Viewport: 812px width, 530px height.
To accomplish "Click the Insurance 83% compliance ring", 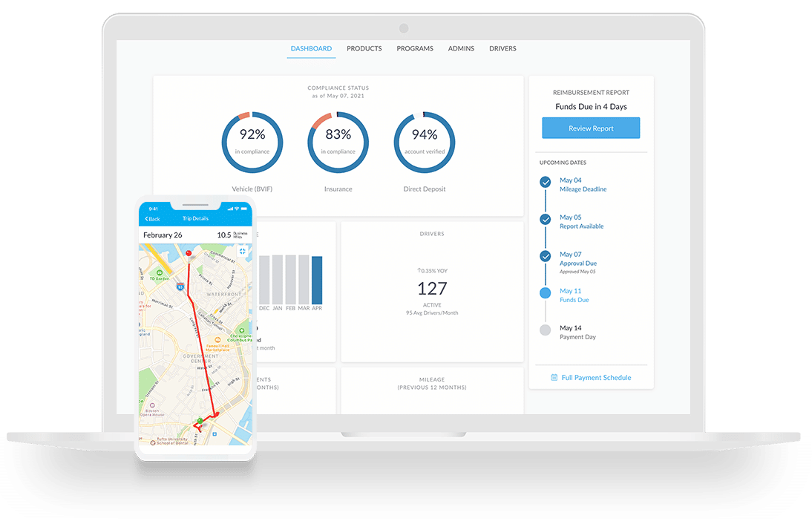I will [338, 143].
